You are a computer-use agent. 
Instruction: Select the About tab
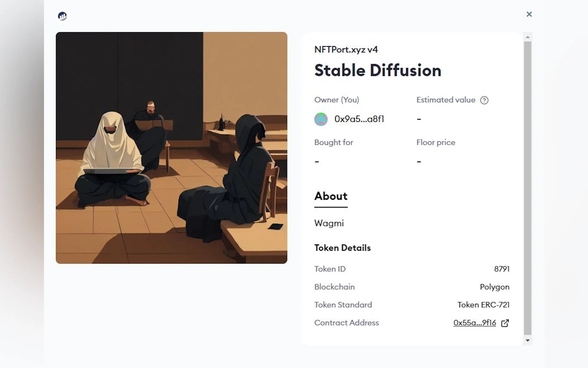coord(331,197)
